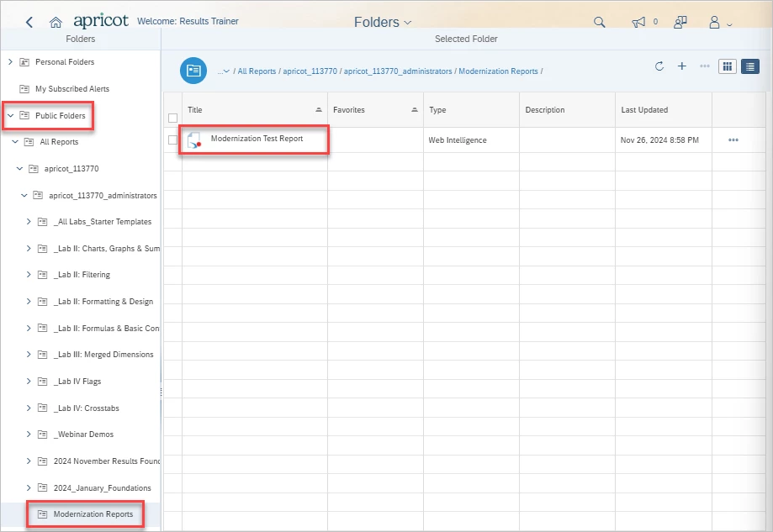773x532 pixels.
Task: Open the notifications megaphone icon
Action: pyautogui.click(x=638, y=22)
